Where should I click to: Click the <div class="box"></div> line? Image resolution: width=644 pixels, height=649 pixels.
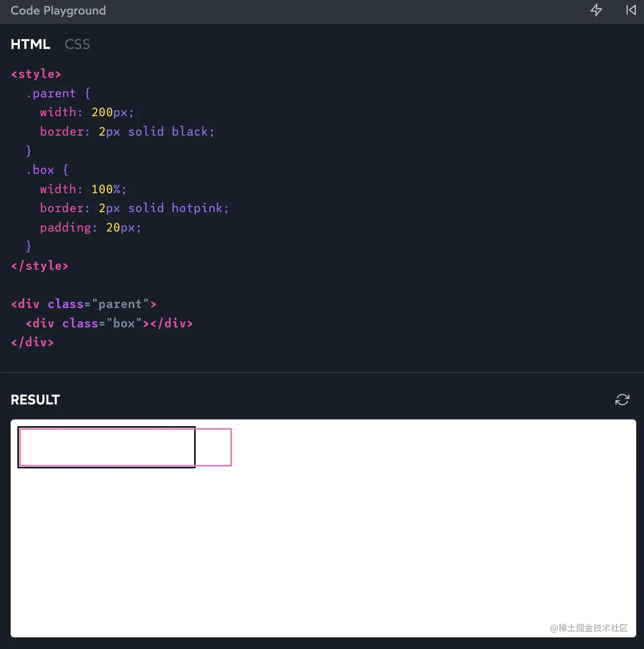point(109,323)
